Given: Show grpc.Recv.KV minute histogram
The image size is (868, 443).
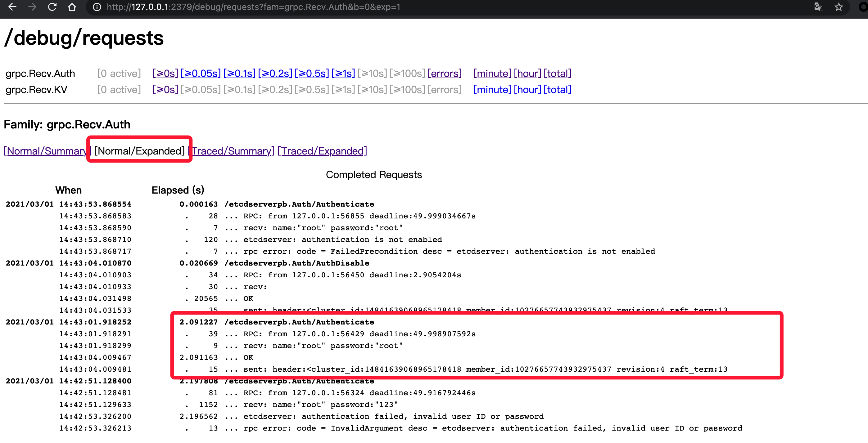Looking at the screenshot, I should (x=492, y=90).
